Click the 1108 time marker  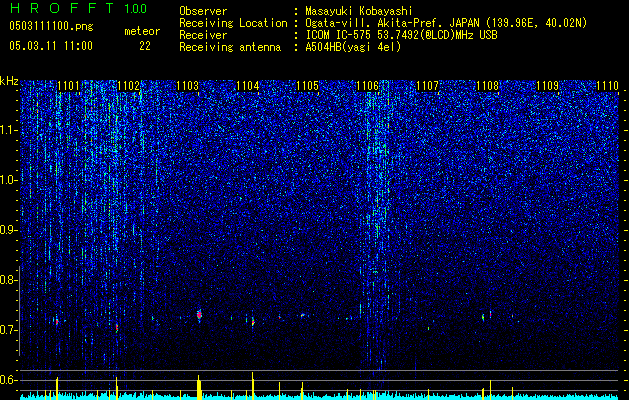tap(487, 86)
